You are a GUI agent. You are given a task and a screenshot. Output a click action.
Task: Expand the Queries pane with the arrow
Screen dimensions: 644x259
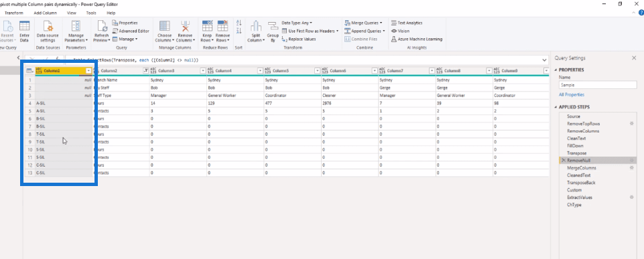19,58
